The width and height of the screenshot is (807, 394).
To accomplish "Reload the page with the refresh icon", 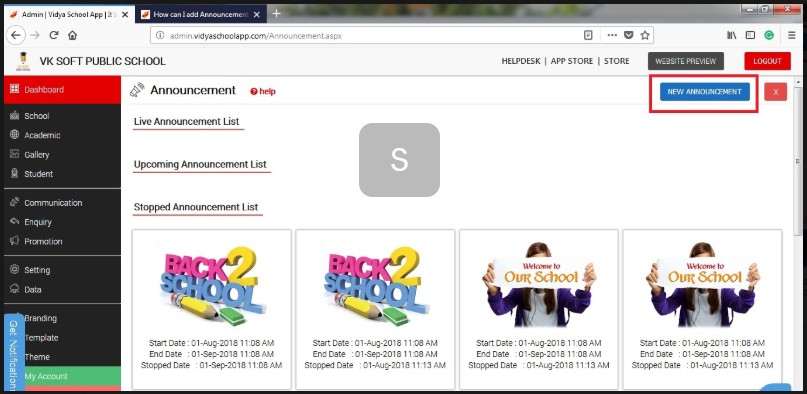I will (54, 35).
